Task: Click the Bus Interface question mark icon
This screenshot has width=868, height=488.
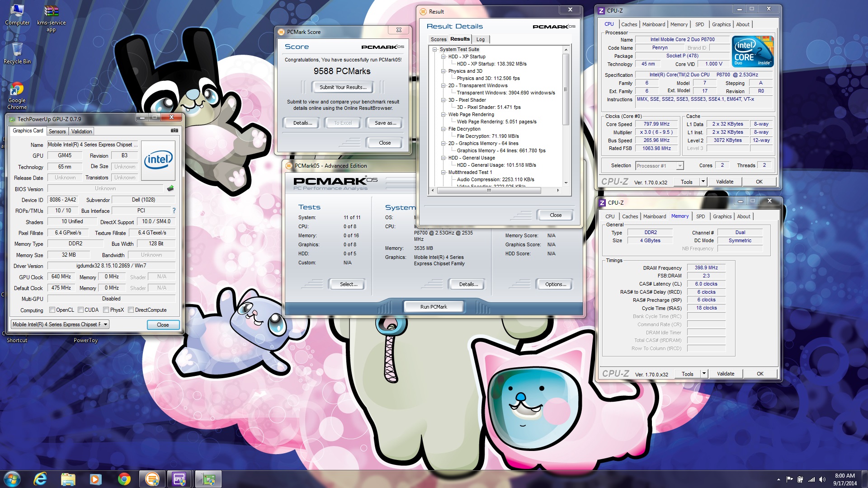Action: pyautogui.click(x=174, y=211)
